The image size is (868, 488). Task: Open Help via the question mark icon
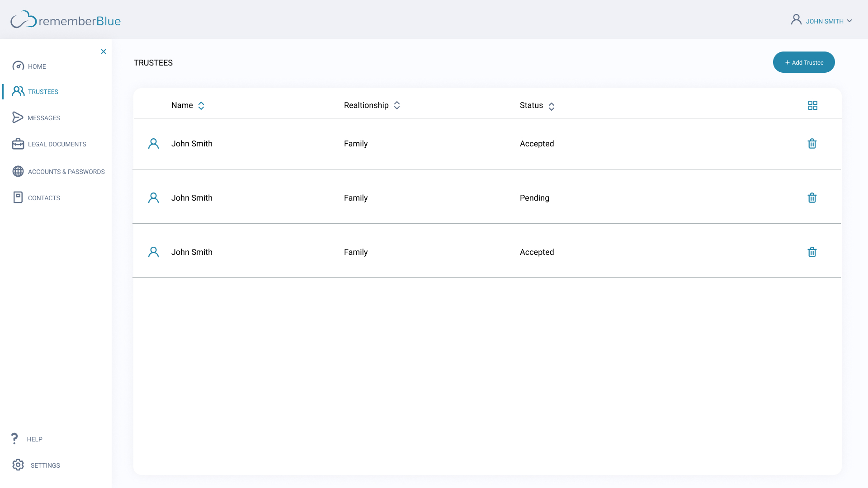(x=14, y=438)
